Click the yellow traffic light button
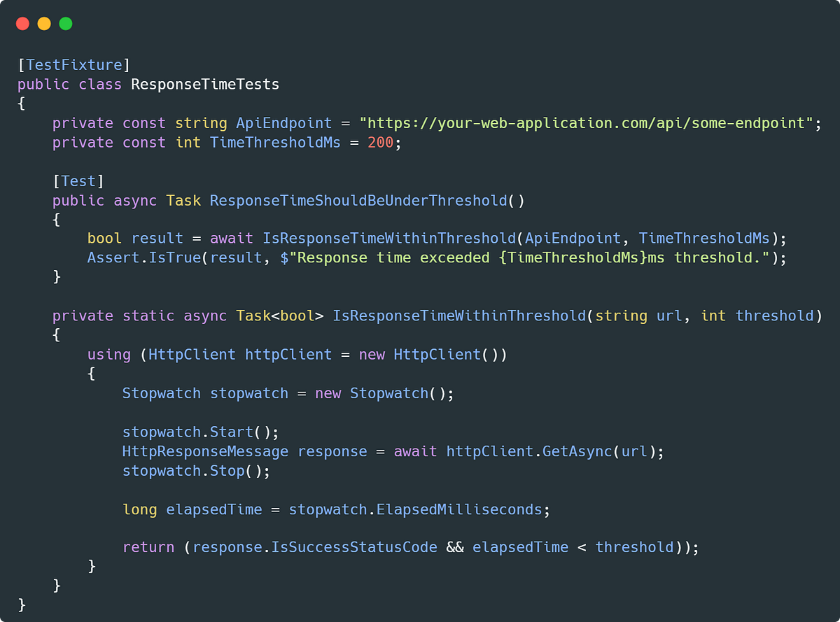Image resolution: width=840 pixels, height=622 pixels. coord(43,23)
